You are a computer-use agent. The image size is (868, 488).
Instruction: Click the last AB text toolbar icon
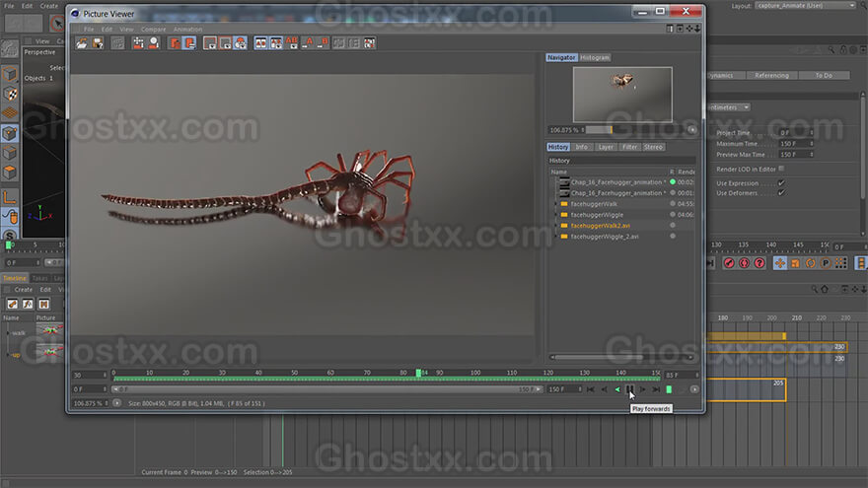click(x=370, y=43)
